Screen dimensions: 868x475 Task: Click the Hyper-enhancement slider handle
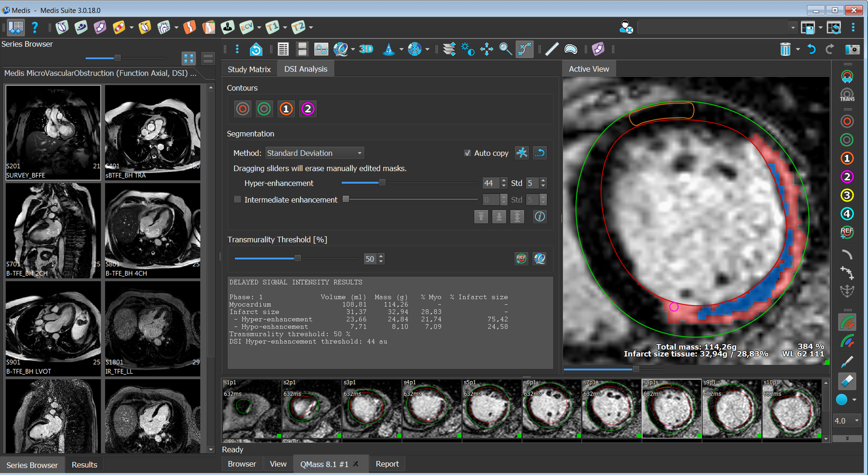(382, 182)
